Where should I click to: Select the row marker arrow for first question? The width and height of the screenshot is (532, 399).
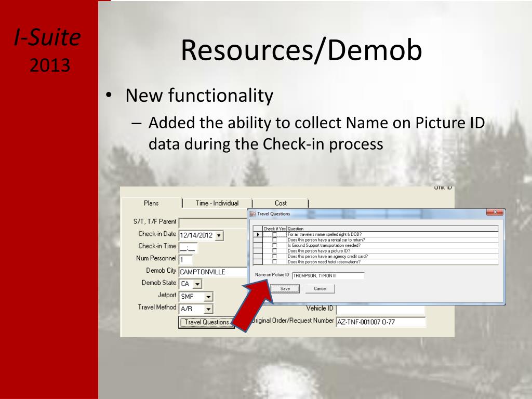click(x=258, y=234)
